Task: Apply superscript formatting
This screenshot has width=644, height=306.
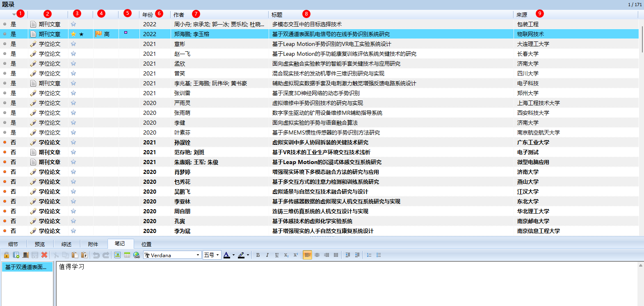Action: coord(295,255)
